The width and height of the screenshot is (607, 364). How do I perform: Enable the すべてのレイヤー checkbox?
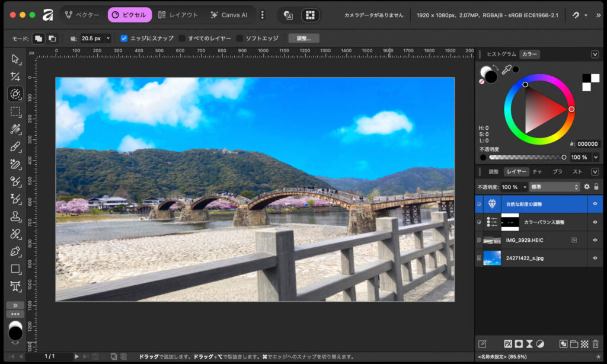(x=182, y=39)
